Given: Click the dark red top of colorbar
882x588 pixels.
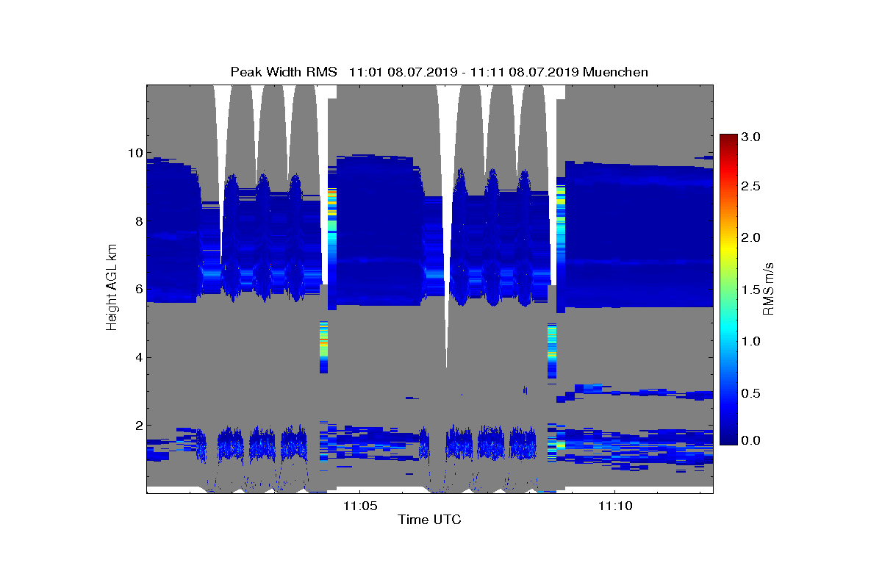Looking at the screenshot, I should tap(728, 140).
